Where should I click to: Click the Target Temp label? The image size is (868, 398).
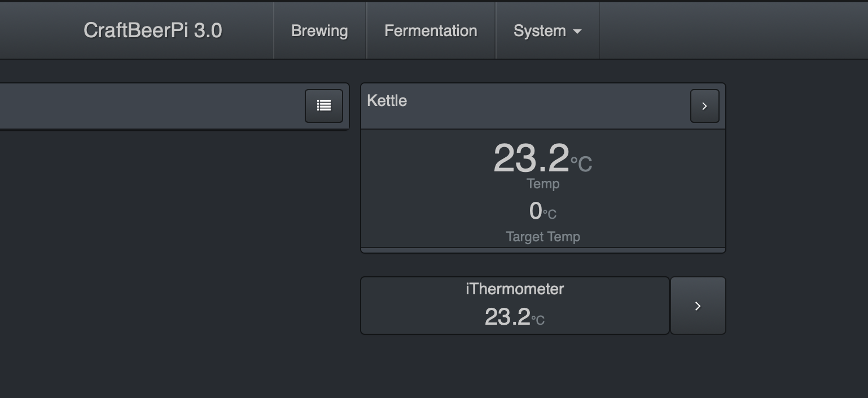[542, 237]
